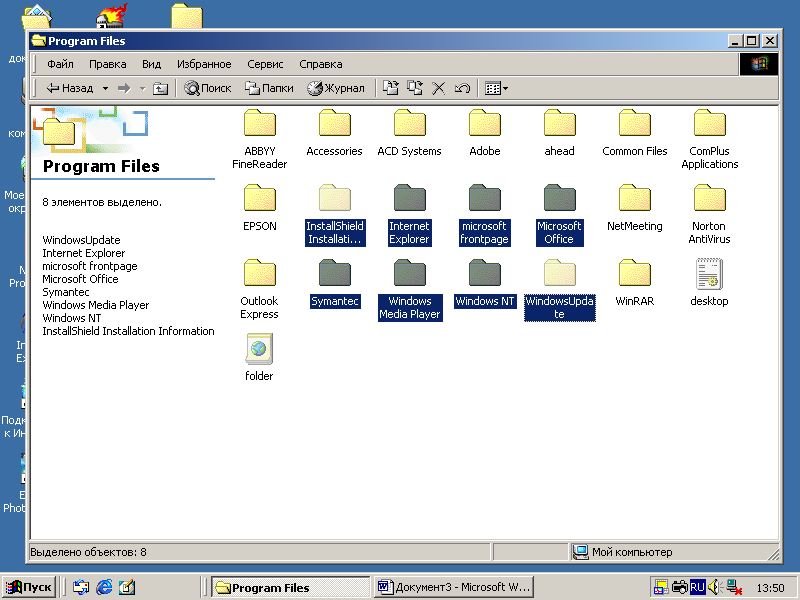Click the Windows NT folder
Screen dimensions: 800x600
484,283
